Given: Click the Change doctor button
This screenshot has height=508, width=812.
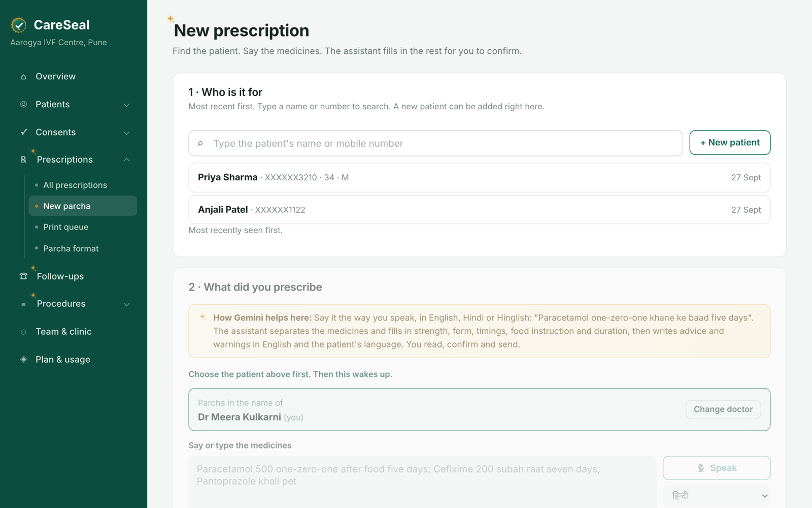Looking at the screenshot, I should [x=723, y=409].
